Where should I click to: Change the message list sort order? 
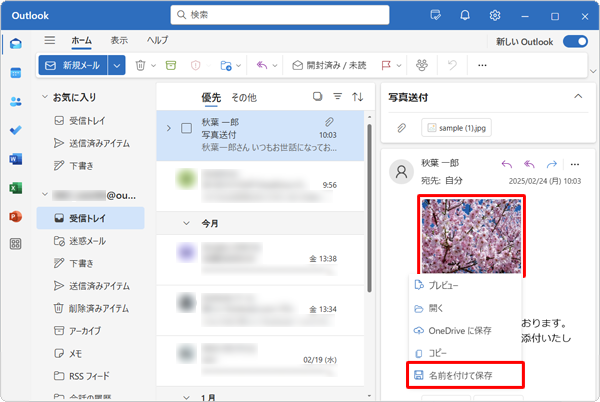358,97
